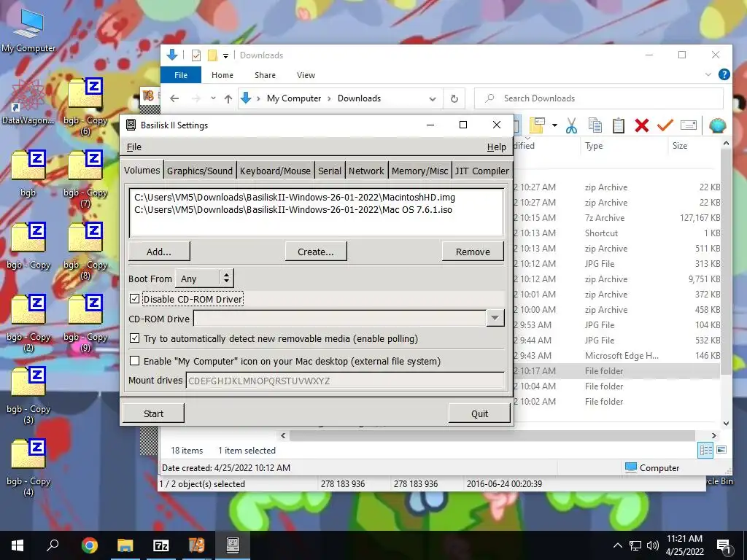Click the Rename icon in Explorer toolbar
This screenshot has height=560, width=747.
tap(689, 125)
